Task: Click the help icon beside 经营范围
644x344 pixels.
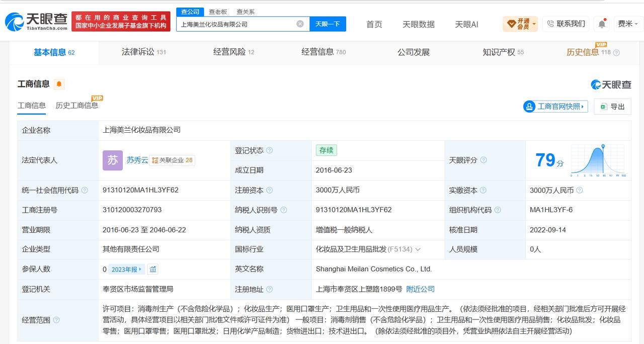Action: (56, 320)
